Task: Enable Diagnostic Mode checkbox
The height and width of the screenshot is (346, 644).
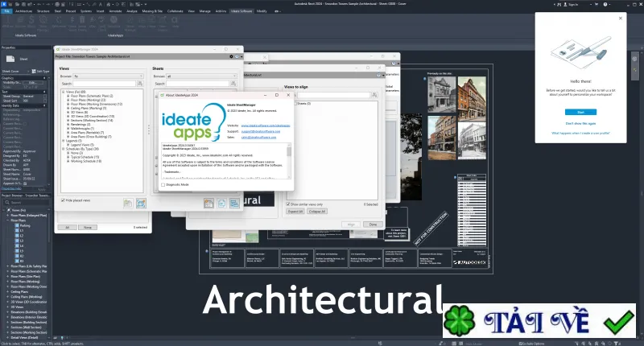Action: pos(163,185)
